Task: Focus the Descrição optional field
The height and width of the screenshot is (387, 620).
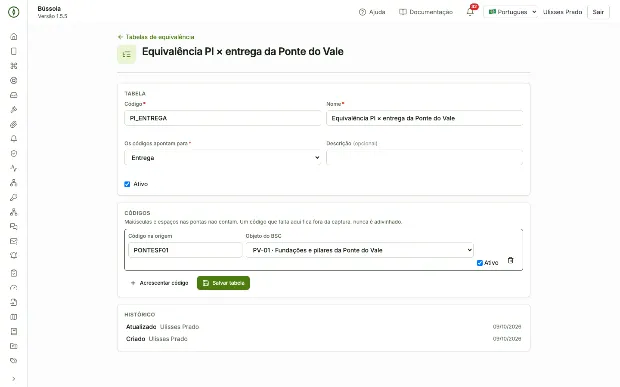Action: tap(424, 157)
